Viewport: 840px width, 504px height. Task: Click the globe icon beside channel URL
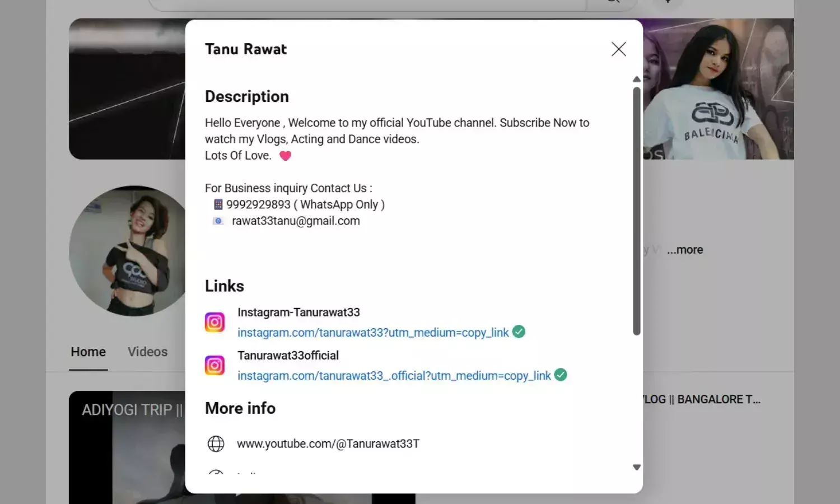coord(216,444)
